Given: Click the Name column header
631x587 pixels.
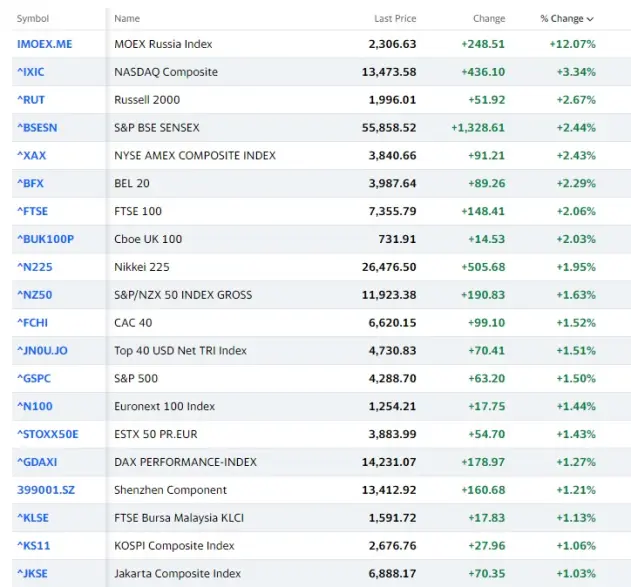Looking at the screenshot, I should 127,19.
